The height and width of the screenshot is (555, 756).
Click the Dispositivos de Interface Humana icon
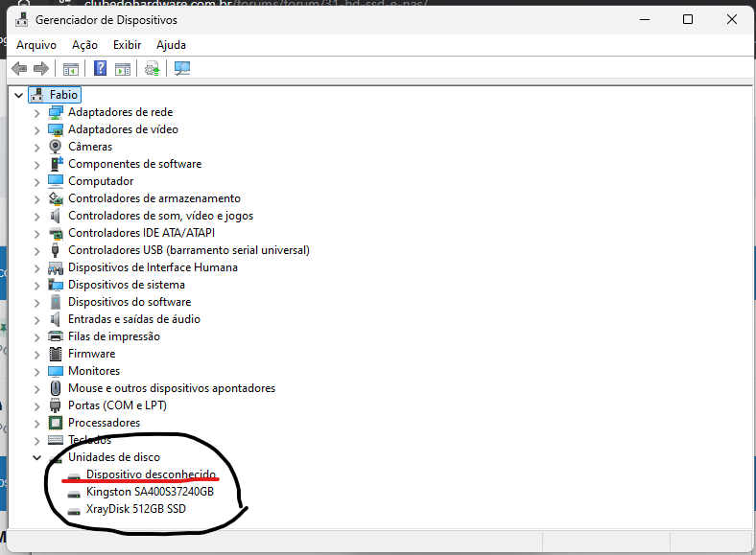point(56,267)
